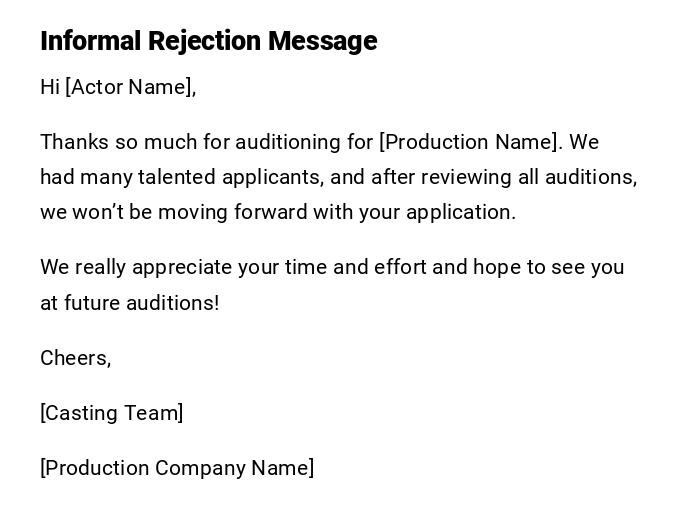
Task: Click the [Production Name] placeholder
Action: [x=469, y=142]
